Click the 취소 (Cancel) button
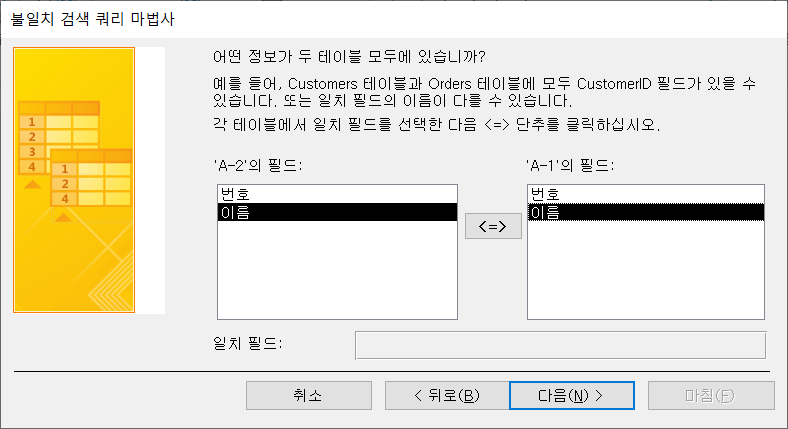The height and width of the screenshot is (429, 788). 309,395
